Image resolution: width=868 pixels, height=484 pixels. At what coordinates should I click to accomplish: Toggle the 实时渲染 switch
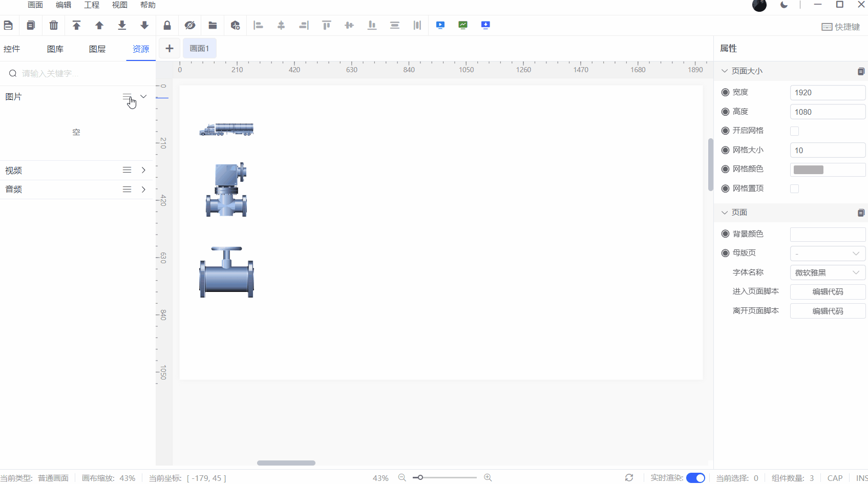[695, 478]
